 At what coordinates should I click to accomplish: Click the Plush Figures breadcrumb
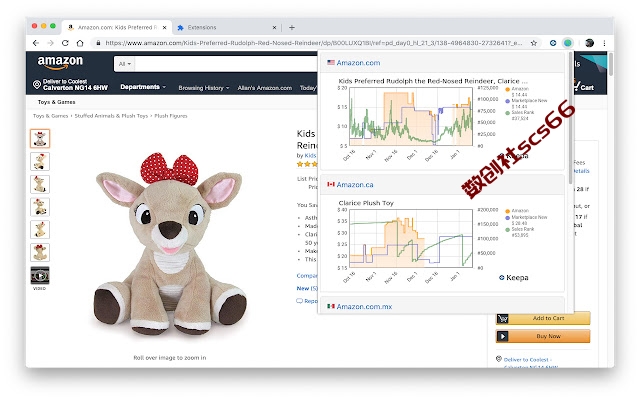click(171, 116)
